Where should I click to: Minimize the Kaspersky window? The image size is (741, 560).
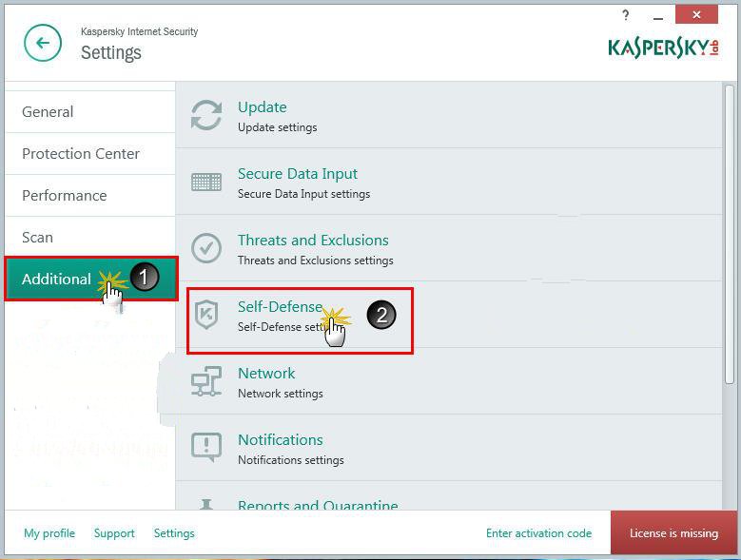point(658,18)
